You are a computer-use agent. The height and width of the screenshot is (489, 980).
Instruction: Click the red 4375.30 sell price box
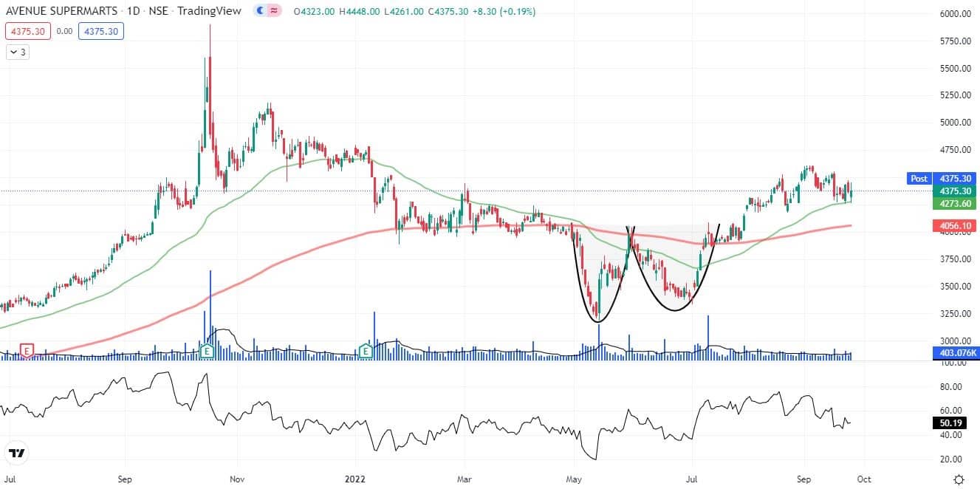[x=27, y=31]
